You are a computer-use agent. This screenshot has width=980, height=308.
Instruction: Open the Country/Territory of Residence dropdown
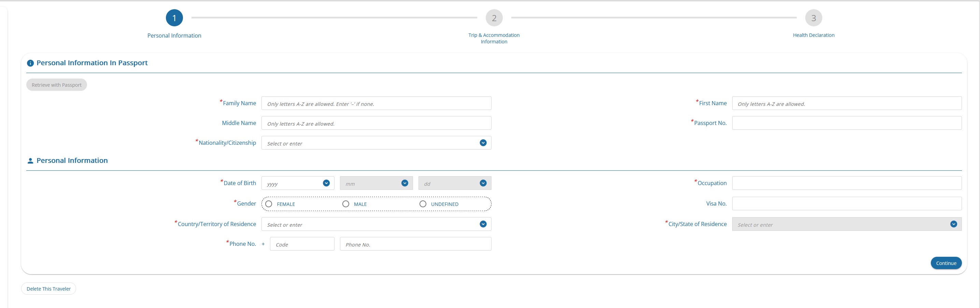tap(376, 224)
